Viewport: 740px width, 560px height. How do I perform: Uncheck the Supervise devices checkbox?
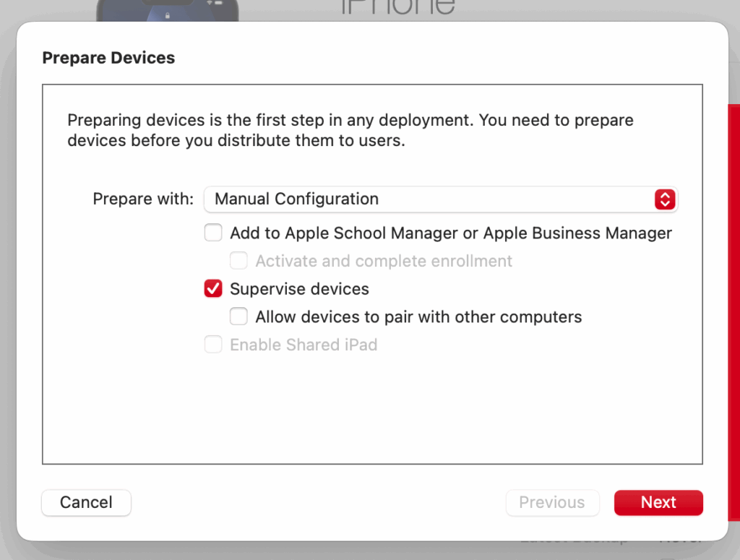tap(213, 289)
